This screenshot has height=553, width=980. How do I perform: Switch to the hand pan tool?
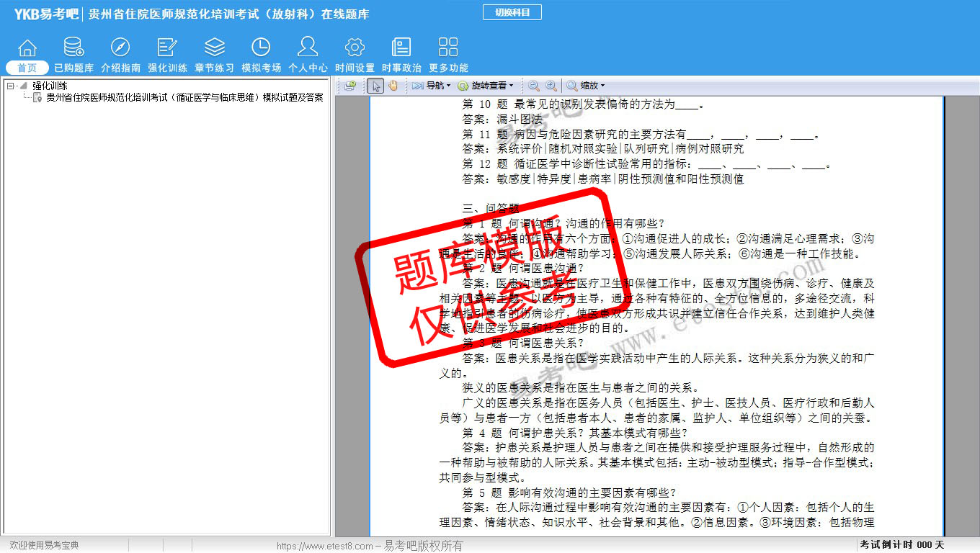pos(393,86)
